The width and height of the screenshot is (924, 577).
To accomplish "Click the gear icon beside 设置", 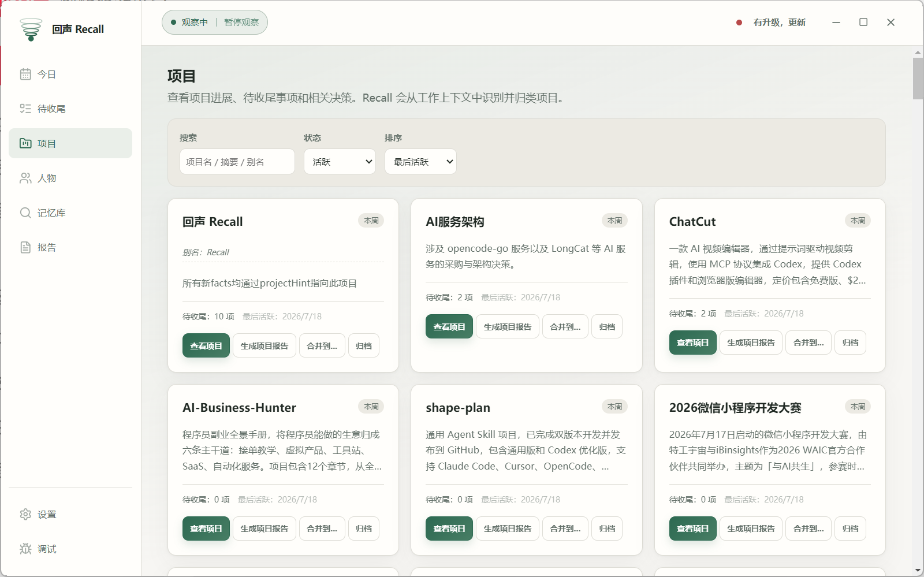I will click(25, 514).
